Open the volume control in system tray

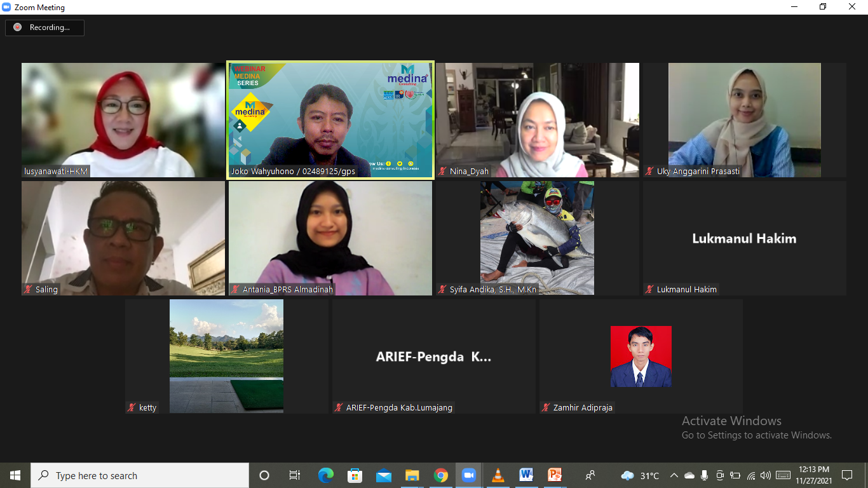click(766, 475)
